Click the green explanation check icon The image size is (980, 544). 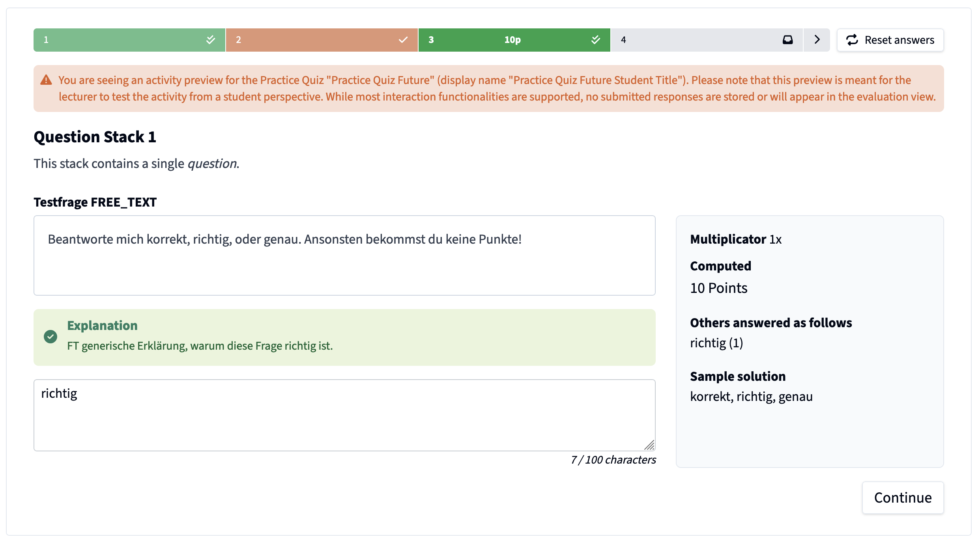(x=50, y=337)
